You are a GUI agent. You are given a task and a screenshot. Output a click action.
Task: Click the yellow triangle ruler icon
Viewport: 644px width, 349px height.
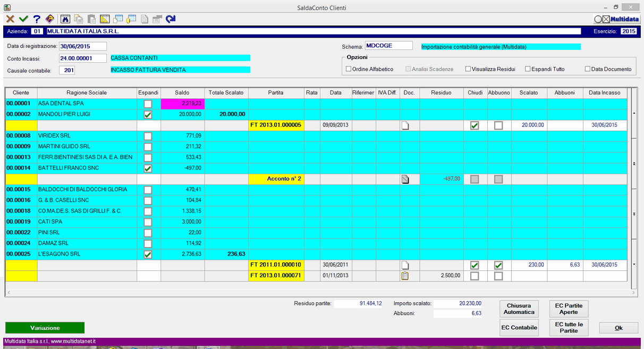pos(105,19)
